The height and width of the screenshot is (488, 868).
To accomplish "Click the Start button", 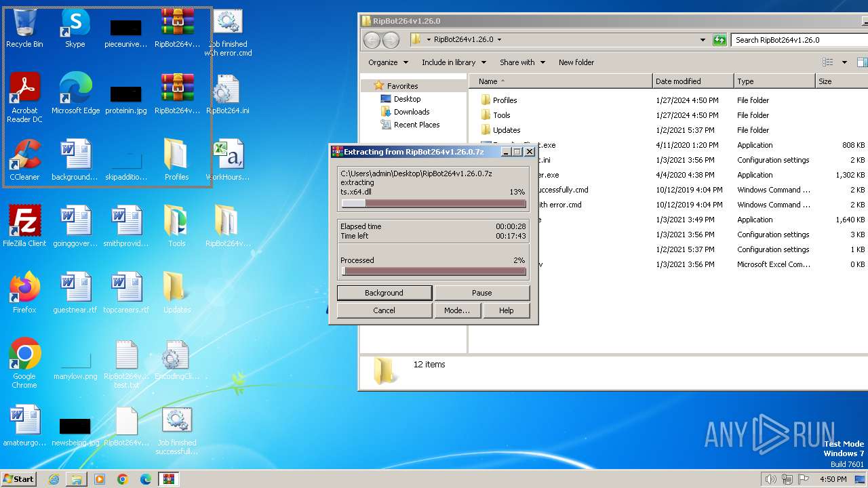I will [x=19, y=479].
